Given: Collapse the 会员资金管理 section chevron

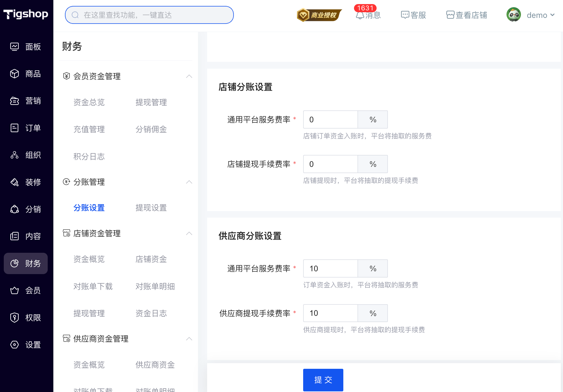Looking at the screenshot, I should pyautogui.click(x=189, y=76).
